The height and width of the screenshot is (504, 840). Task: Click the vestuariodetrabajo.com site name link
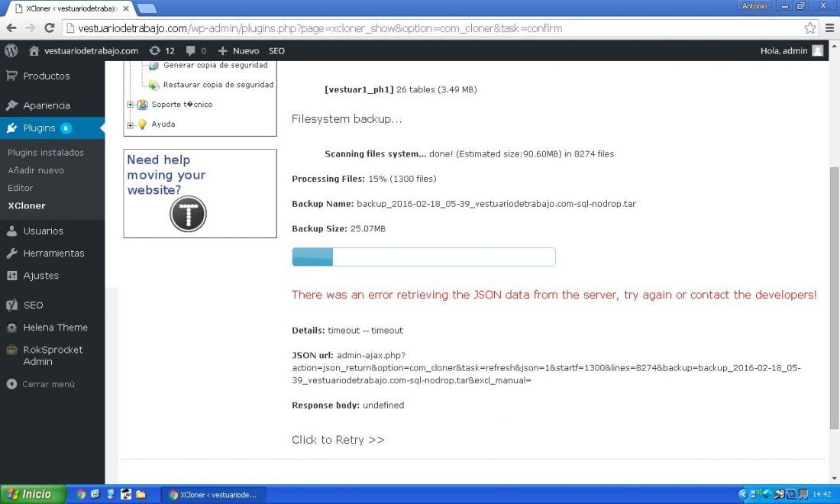click(91, 50)
